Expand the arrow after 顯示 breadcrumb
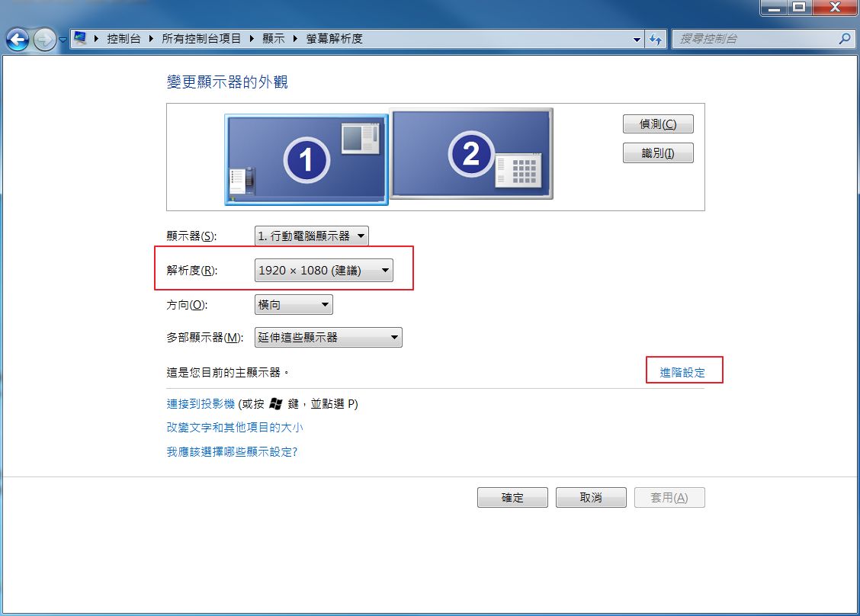Screen dimensions: 860x616 [294, 38]
